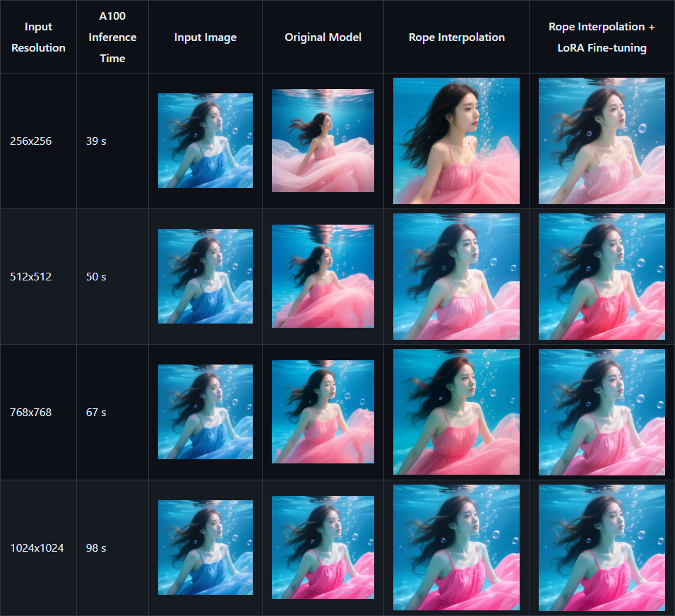Open the 1024x1024 row Original Model image

point(323,547)
